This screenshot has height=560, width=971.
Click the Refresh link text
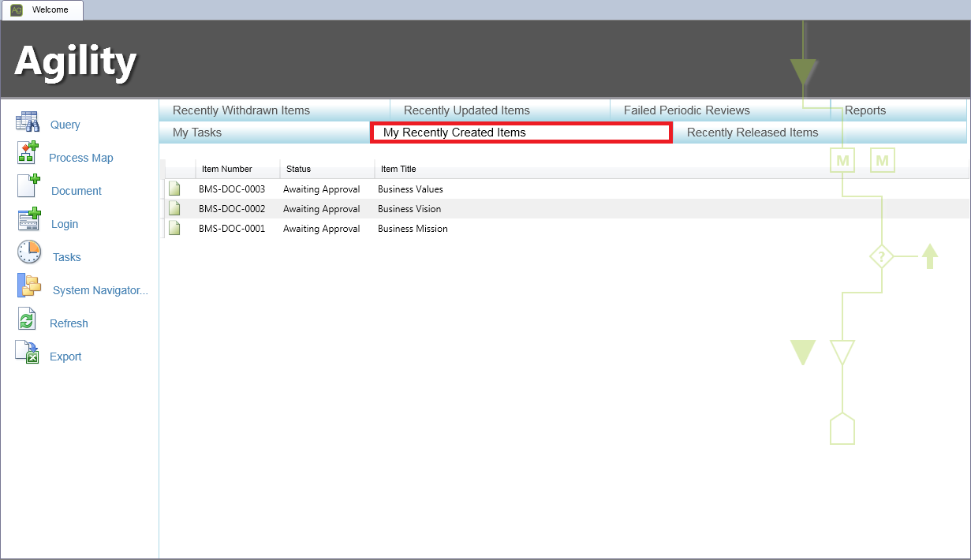(69, 323)
